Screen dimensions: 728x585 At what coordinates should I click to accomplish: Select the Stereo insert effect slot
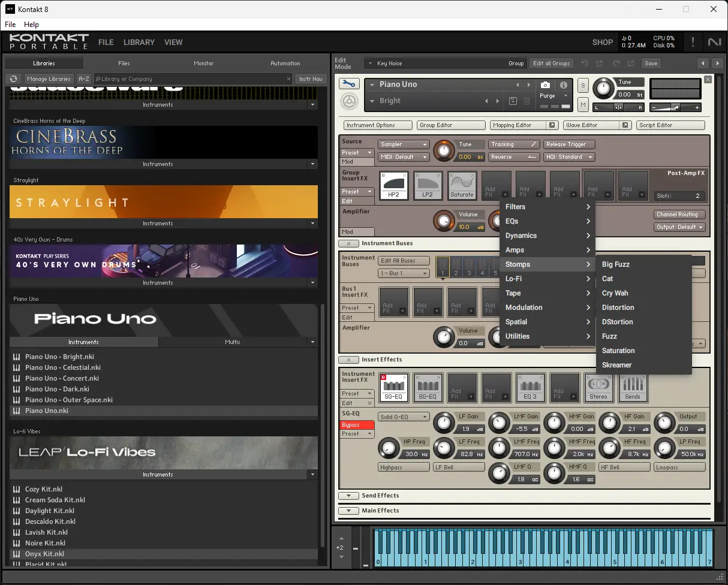pos(598,387)
